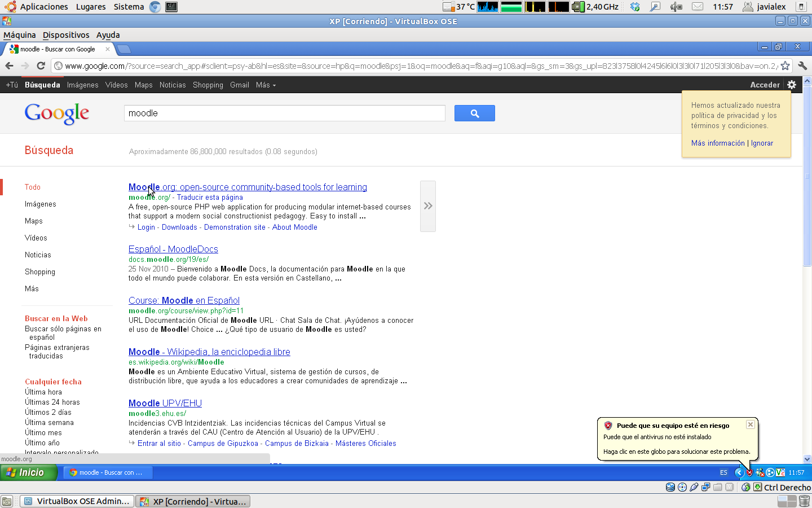812x508 pixels.
Task: Launch the terminal icon in top panel
Action: pos(171,7)
